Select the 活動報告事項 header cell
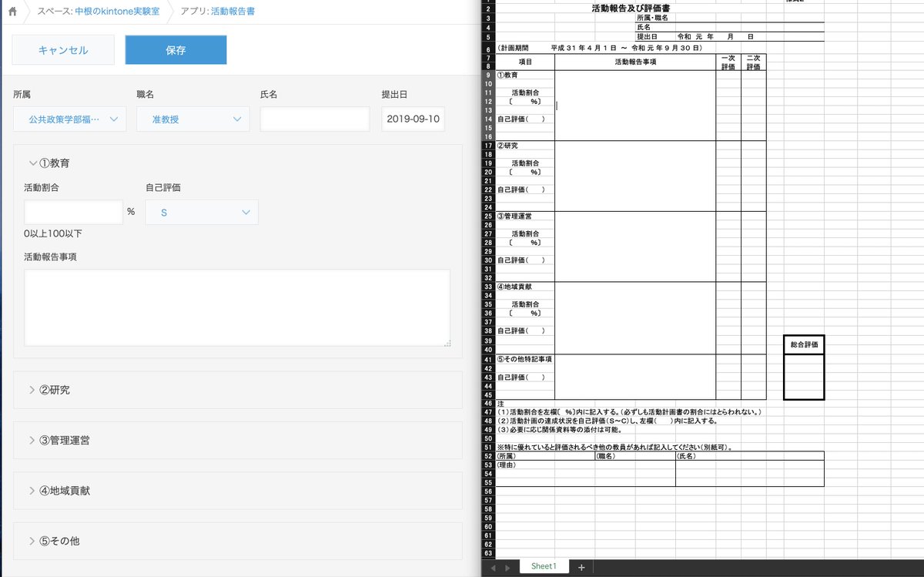 click(x=635, y=62)
